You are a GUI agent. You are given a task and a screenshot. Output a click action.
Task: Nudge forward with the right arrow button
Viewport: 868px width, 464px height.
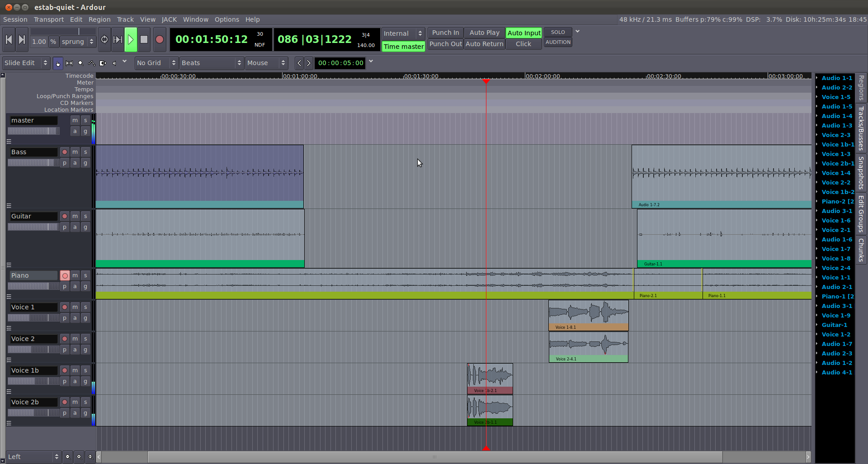[308, 63]
